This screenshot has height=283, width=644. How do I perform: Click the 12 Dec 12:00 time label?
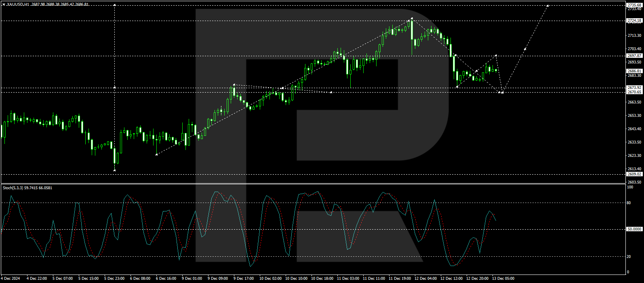(451, 279)
